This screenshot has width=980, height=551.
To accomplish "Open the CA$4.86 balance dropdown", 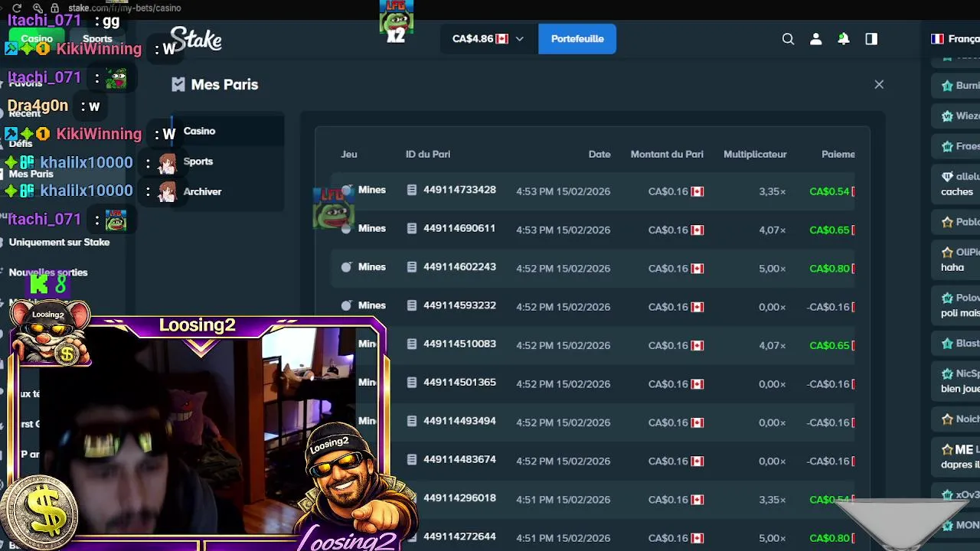I will (x=488, y=39).
